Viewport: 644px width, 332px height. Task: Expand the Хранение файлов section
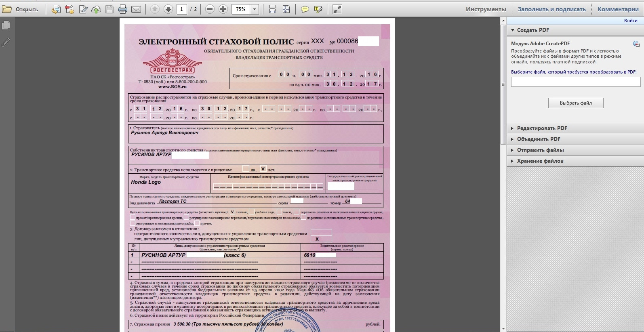(575, 161)
